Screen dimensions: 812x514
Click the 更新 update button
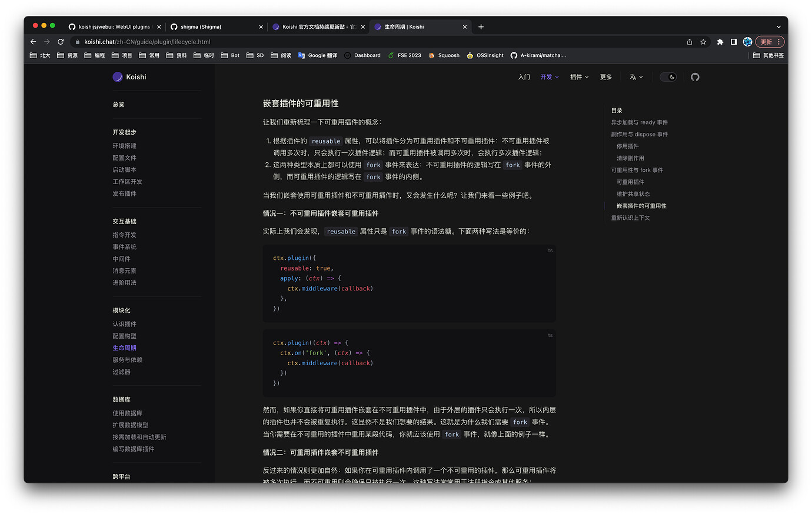[767, 42]
